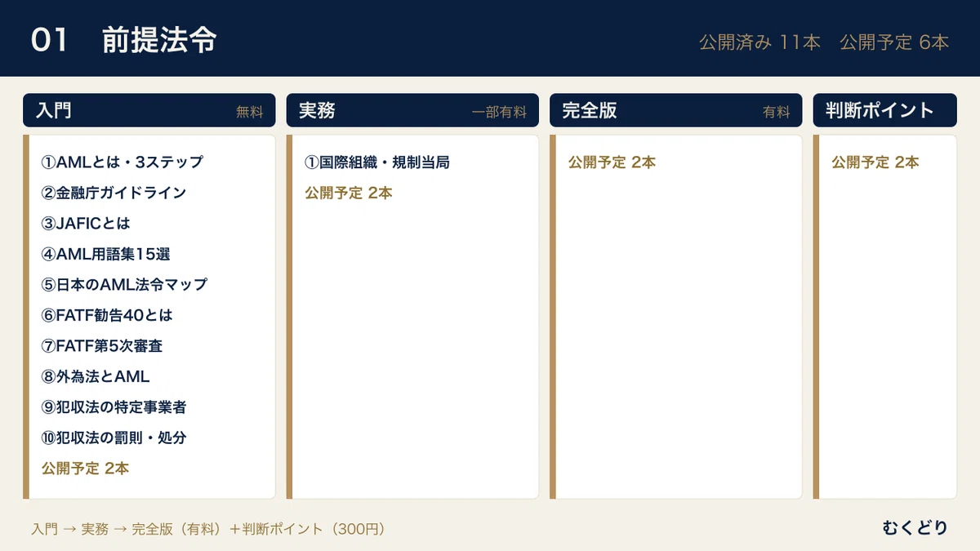This screenshot has width=980, height=551.
Task: Click the 判断ポイント column header
Action: (x=884, y=110)
